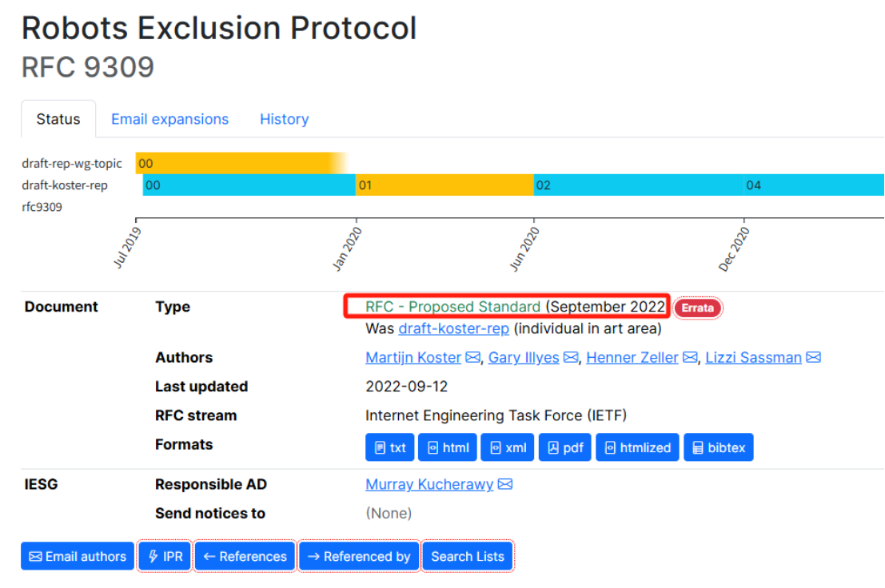
Task: Click envelope icon next to Lizzi Sassman
Action: coord(813,358)
